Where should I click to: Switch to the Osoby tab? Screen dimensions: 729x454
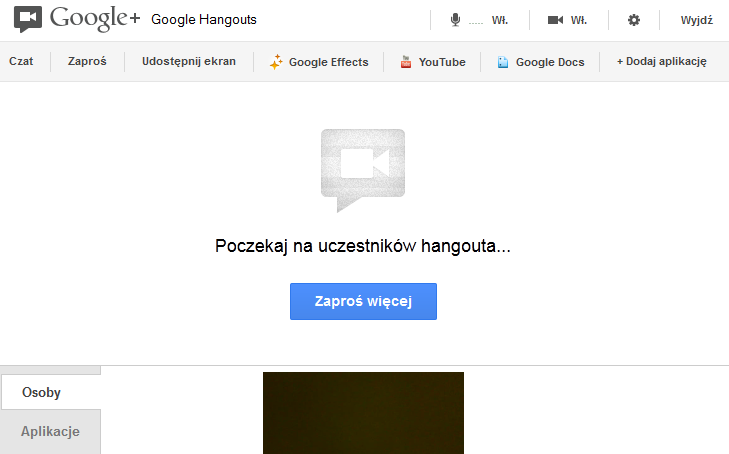click(42, 393)
